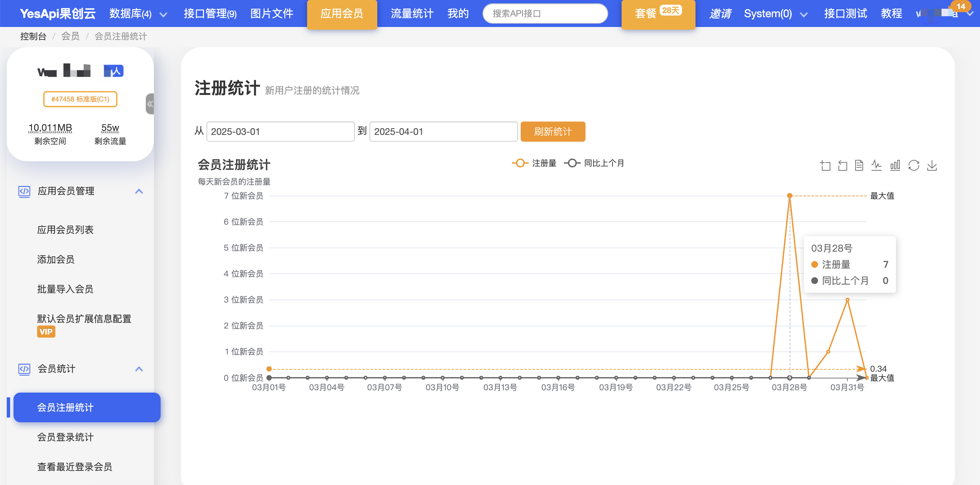Click the zoom reset icon in chart toolbox
This screenshot has height=485, width=980.
[842, 165]
